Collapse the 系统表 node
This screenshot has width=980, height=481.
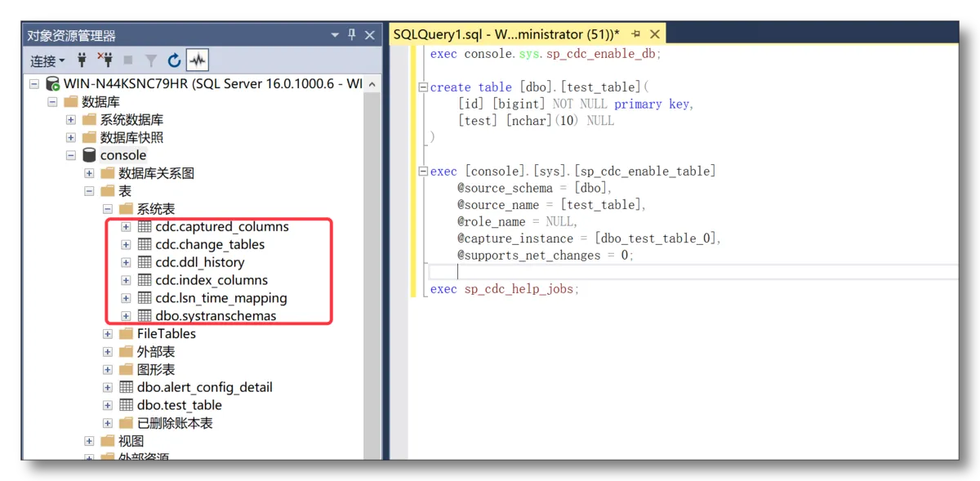click(108, 209)
